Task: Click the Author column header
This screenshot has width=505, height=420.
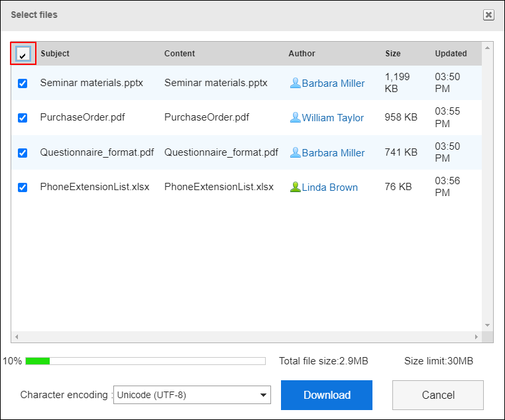Action: coord(302,54)
